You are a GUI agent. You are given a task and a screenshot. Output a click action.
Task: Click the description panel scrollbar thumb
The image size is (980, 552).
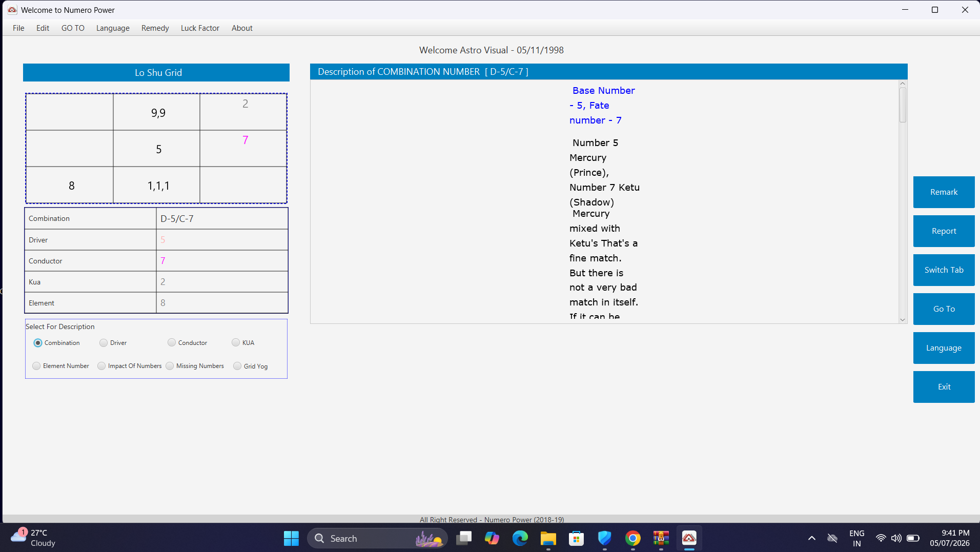coord(903,105)
